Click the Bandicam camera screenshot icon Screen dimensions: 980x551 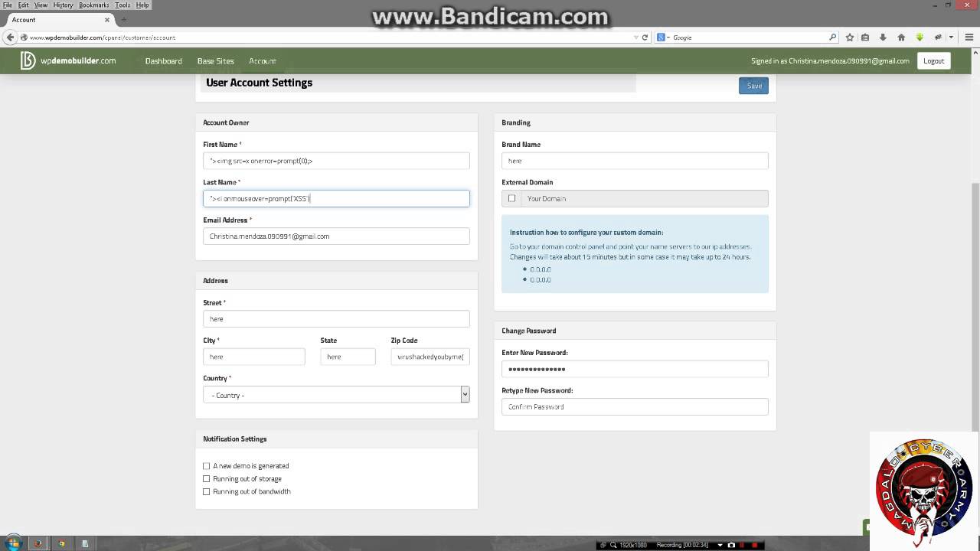click(x=731, y=545)
